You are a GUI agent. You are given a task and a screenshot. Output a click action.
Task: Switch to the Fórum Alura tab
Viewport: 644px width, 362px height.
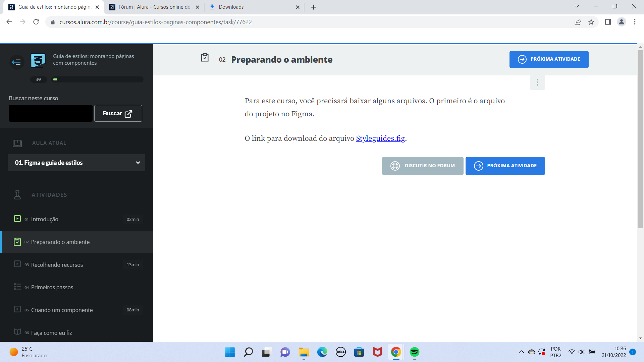coord(154,7)
